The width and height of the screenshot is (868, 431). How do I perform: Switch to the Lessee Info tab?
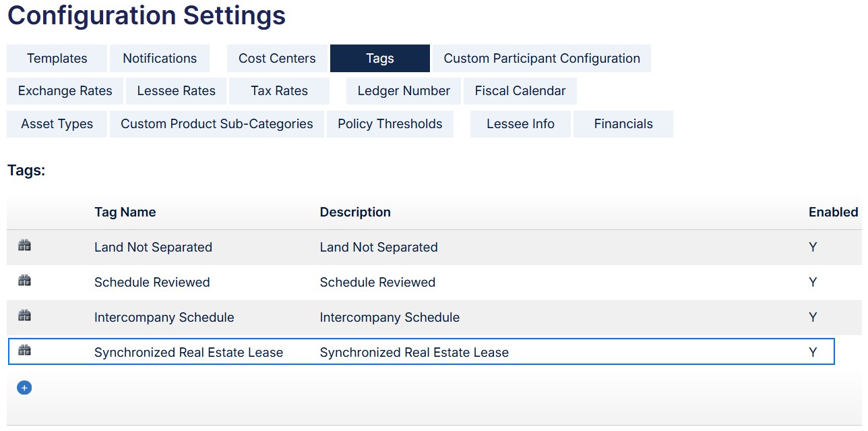520,124
